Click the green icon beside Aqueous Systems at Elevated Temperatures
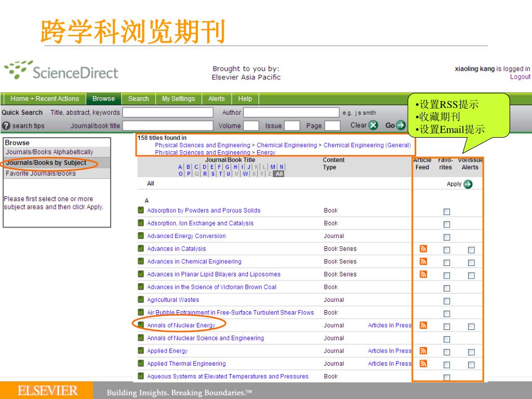This screenshot has width=532, height=399. pos(141,376)
